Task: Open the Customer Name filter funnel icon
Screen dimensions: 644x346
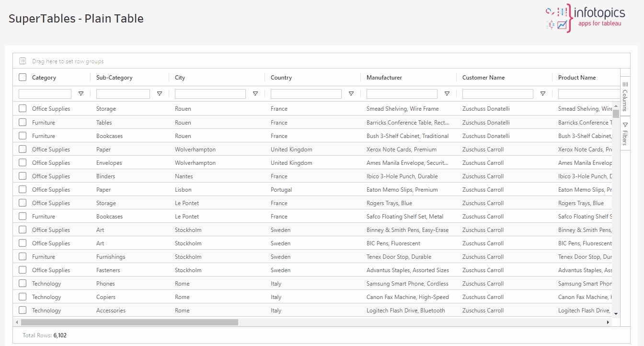Action: tap(543, 94)
